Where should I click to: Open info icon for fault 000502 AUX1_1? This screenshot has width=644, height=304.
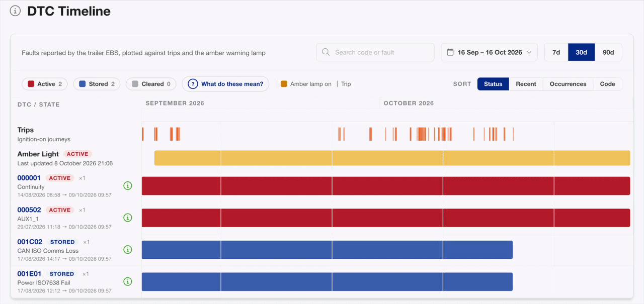pos(128,218)
